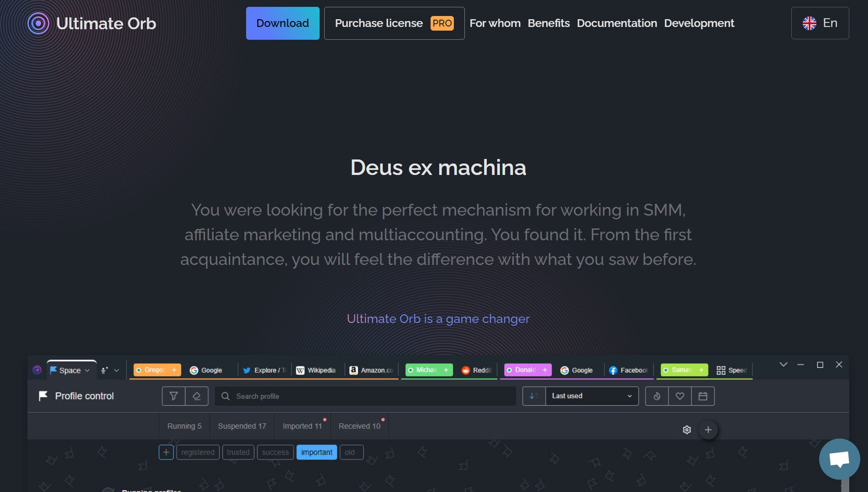
Task: Click the "Deus ex machina" heading
Action: [x=438, y=168]
